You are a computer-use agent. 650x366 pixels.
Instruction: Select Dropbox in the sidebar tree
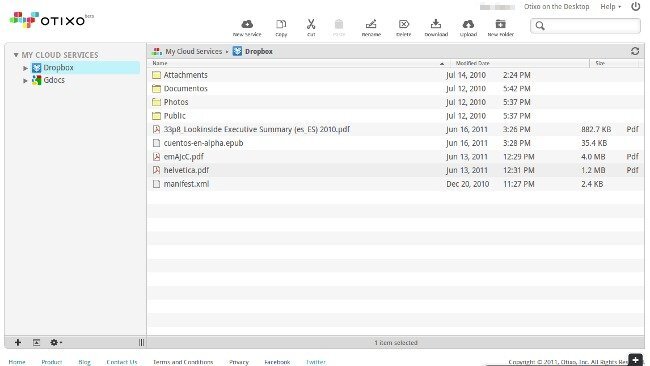58,68
